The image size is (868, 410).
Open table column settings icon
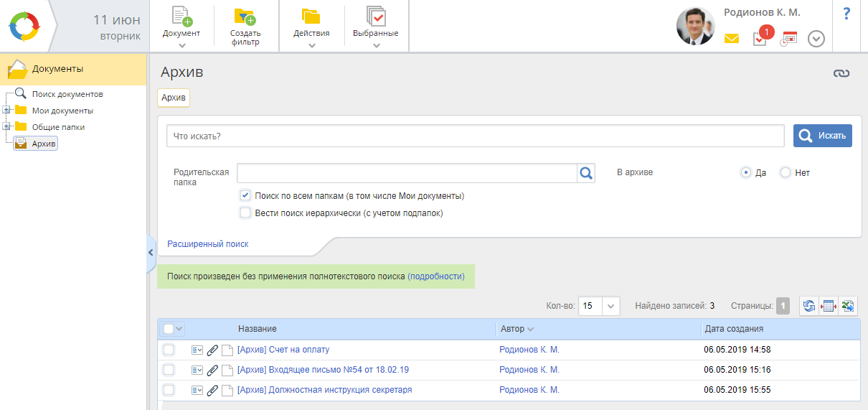tap(829, 306)
